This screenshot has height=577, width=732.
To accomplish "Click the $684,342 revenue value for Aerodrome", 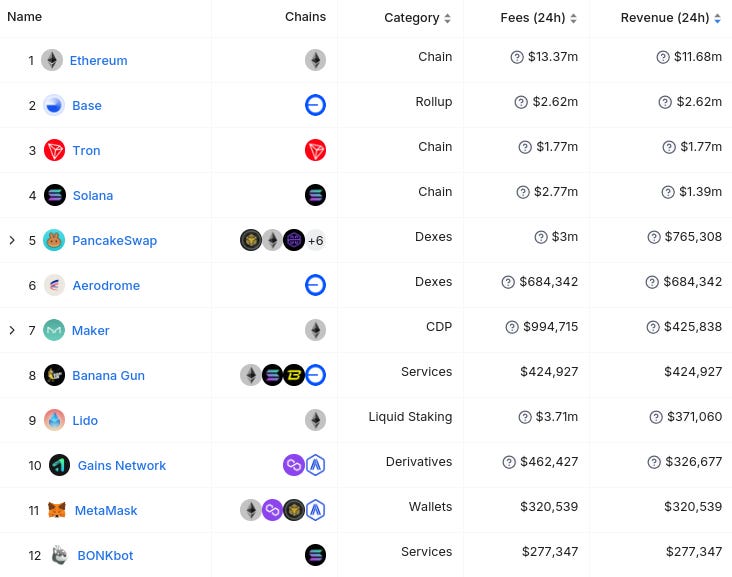I will pos(693,281).
